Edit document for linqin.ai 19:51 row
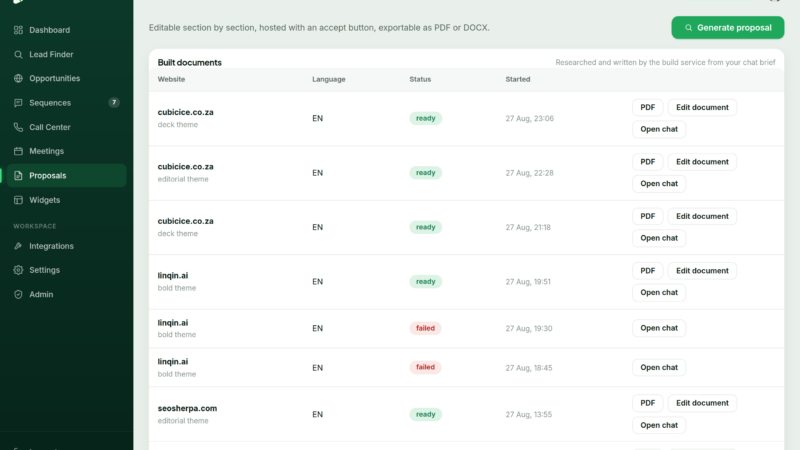 tap(702, 271)
